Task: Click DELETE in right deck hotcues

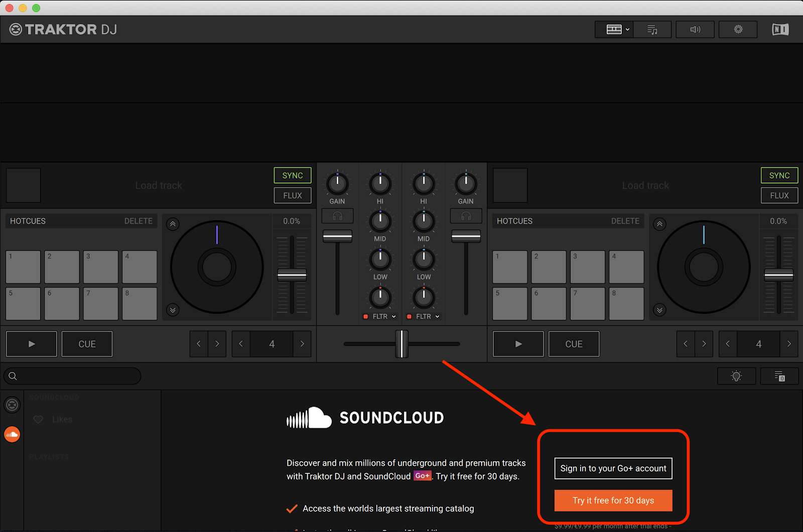Action: pos(625,221)
